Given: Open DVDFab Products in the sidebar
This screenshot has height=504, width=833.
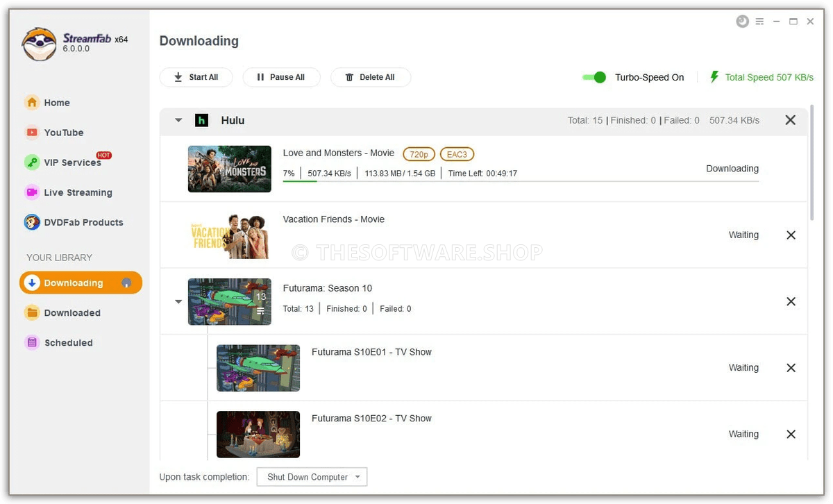Looking at the screenshot, I should [x=74, y=222].
